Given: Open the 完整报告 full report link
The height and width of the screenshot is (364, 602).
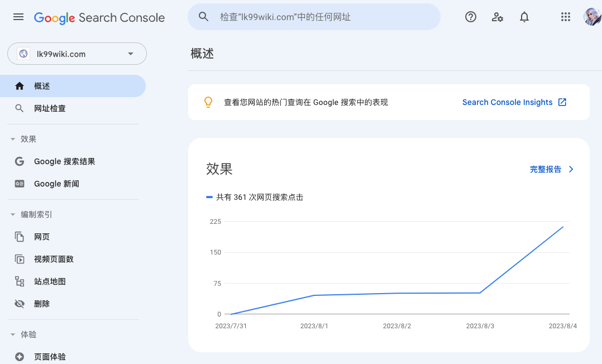Looking at the screenshot, I should tap(546, 169).
